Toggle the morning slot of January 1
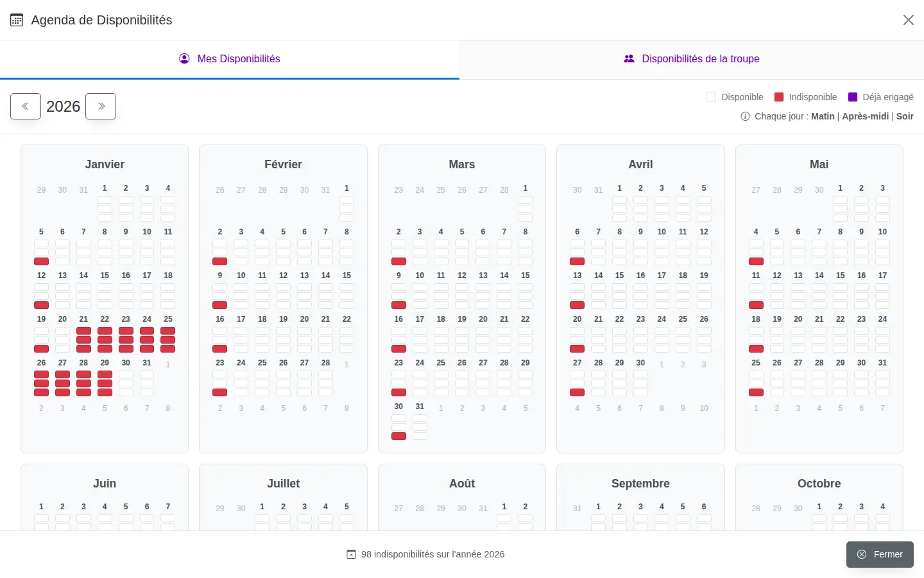924x578 pixels. pos(105,200)
